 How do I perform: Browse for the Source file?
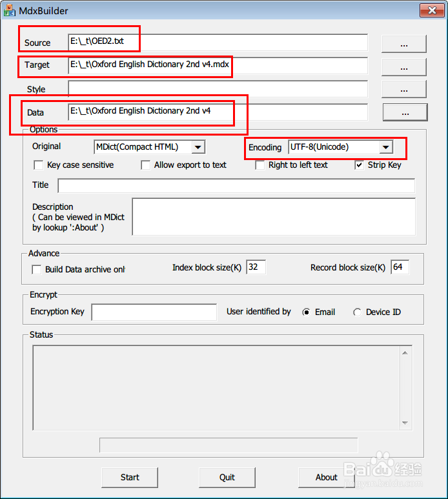[x=403, y=44]
